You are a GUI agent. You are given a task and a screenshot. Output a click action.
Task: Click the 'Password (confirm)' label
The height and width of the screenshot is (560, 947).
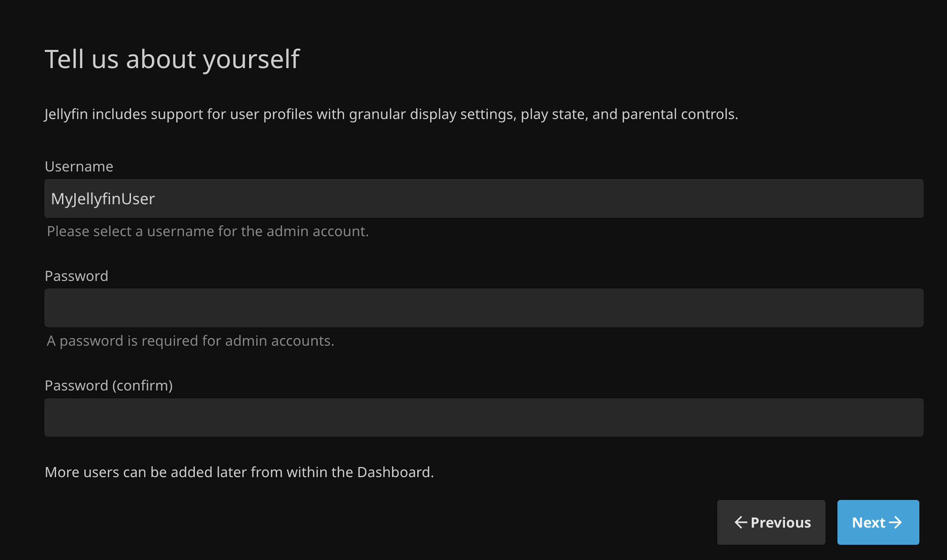coord(109,385)
